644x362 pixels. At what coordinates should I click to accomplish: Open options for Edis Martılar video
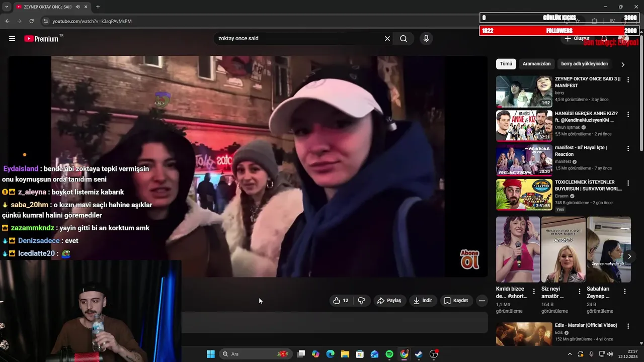(628, 326)
